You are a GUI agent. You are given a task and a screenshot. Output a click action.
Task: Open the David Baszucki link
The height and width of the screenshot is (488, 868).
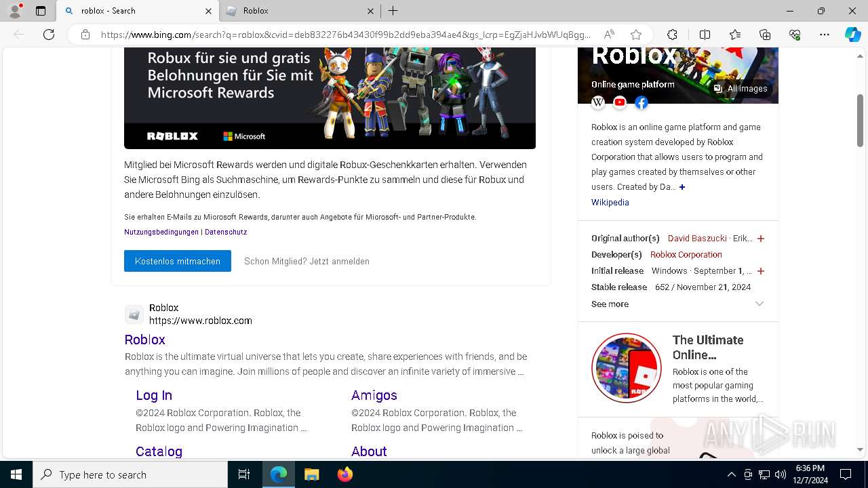(697, 239)
